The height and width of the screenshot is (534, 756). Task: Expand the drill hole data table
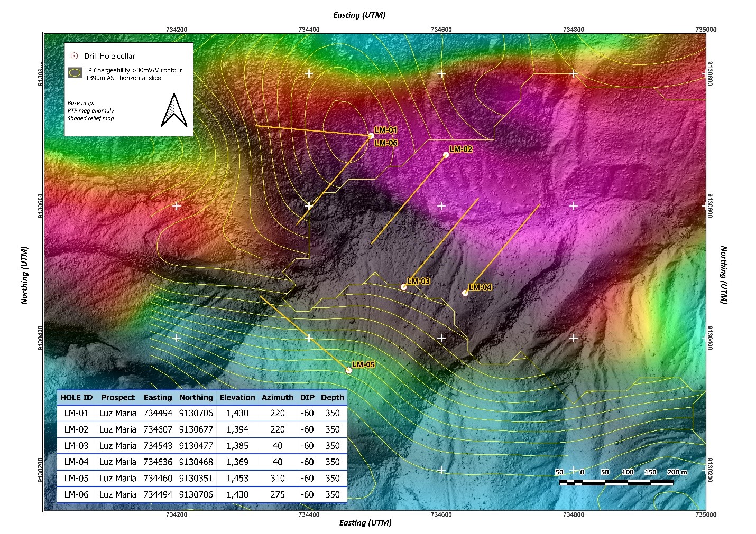tap(202, 446)
